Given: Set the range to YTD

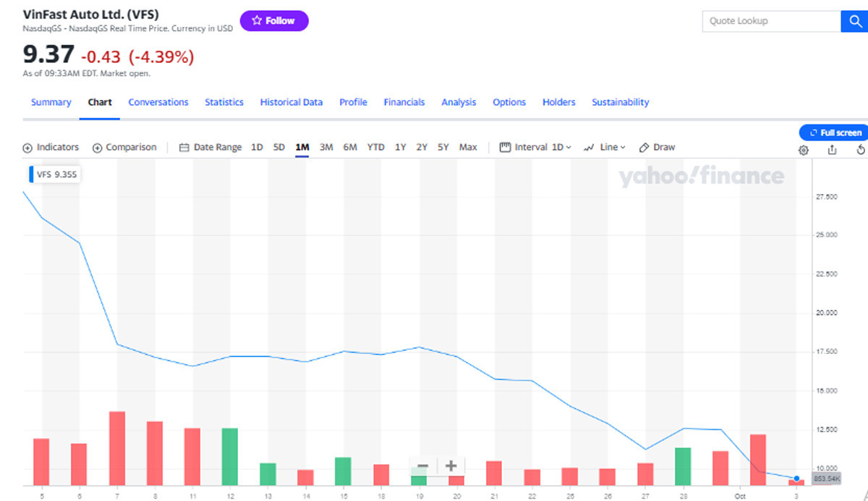Looking at the screenshot, I should coord(375,147).
